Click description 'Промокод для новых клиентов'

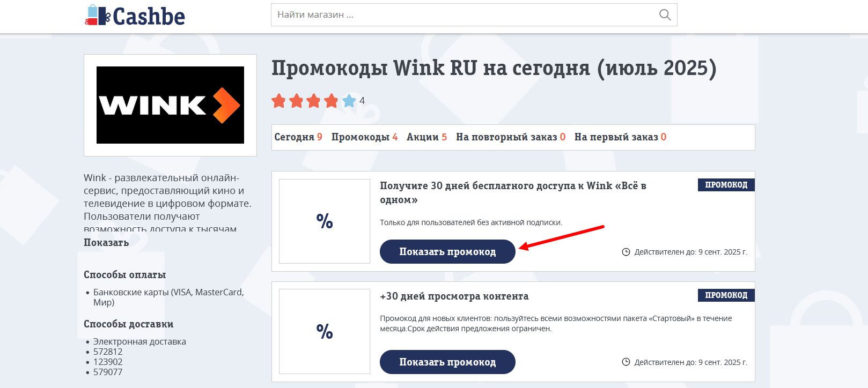(556, 323)
